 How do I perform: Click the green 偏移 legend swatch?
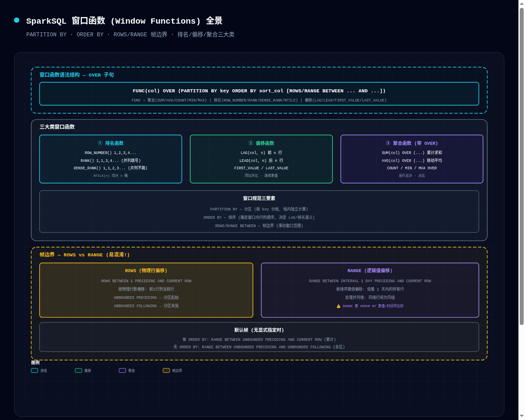tap(78, 371)
